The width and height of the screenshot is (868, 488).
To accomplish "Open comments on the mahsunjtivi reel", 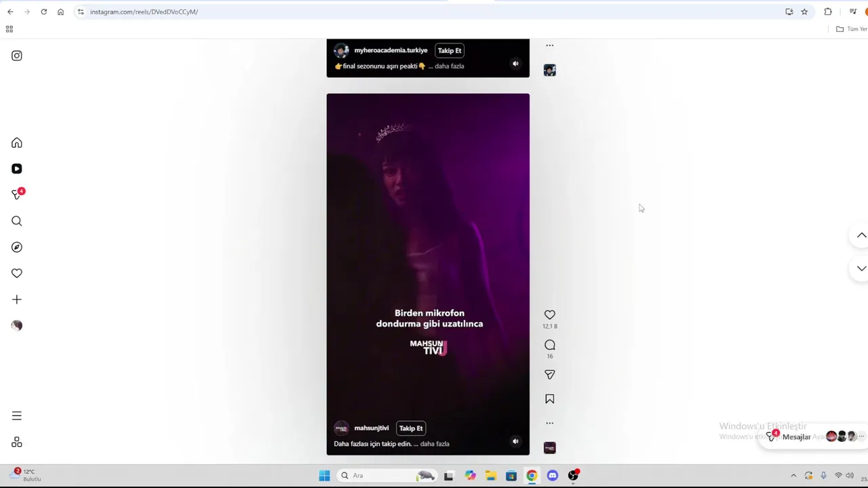I will click(x=549, y=345).
